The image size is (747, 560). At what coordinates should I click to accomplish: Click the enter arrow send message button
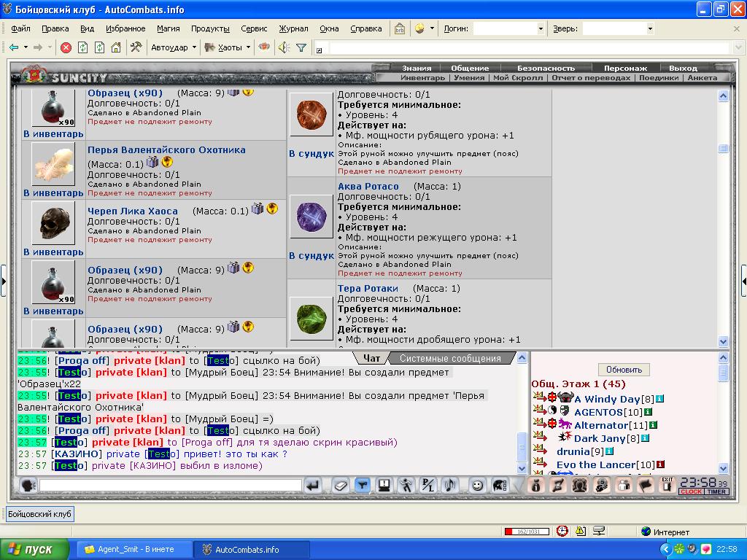coord(312,485)
